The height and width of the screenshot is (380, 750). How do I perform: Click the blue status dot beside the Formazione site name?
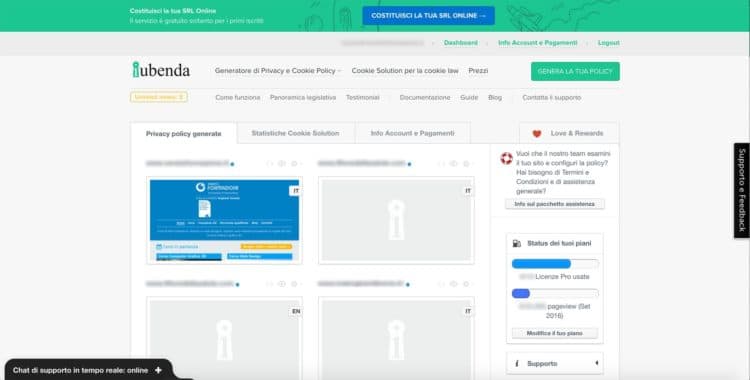pyautogui.click(x=232, y=164)
